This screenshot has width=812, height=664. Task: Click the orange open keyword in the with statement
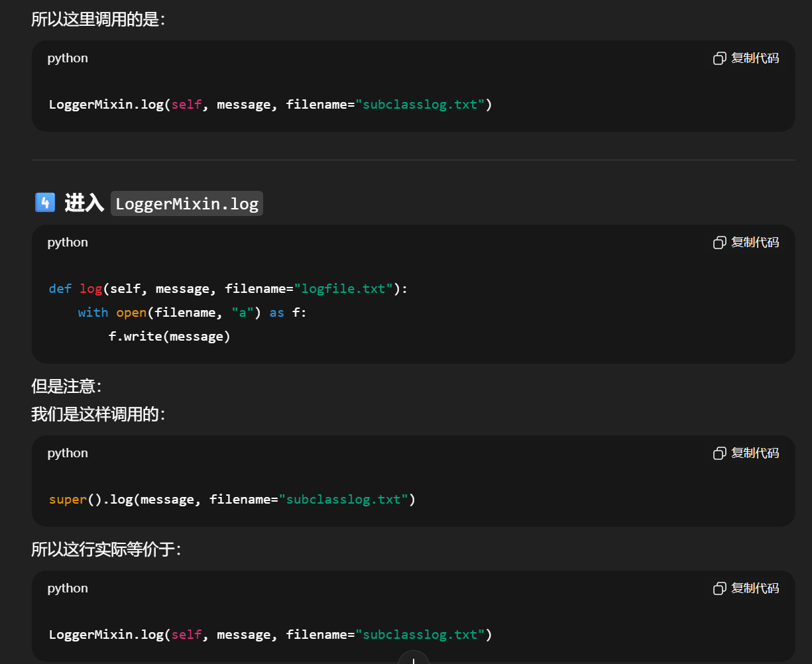pos(131,313)
